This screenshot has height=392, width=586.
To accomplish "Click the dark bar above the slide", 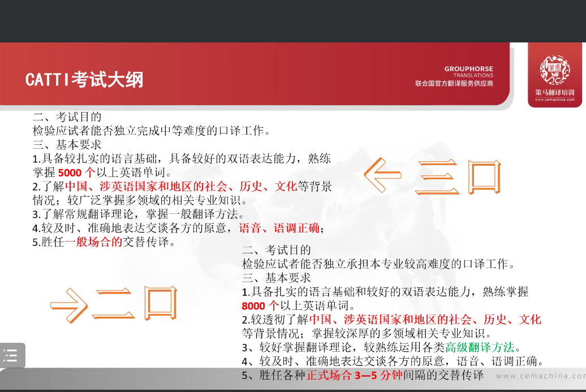I will point(293,21).
